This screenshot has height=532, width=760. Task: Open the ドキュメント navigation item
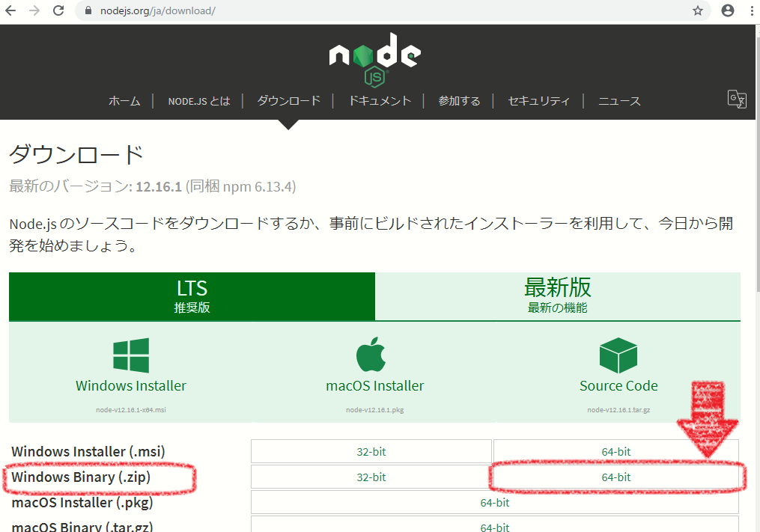point(380,101)
